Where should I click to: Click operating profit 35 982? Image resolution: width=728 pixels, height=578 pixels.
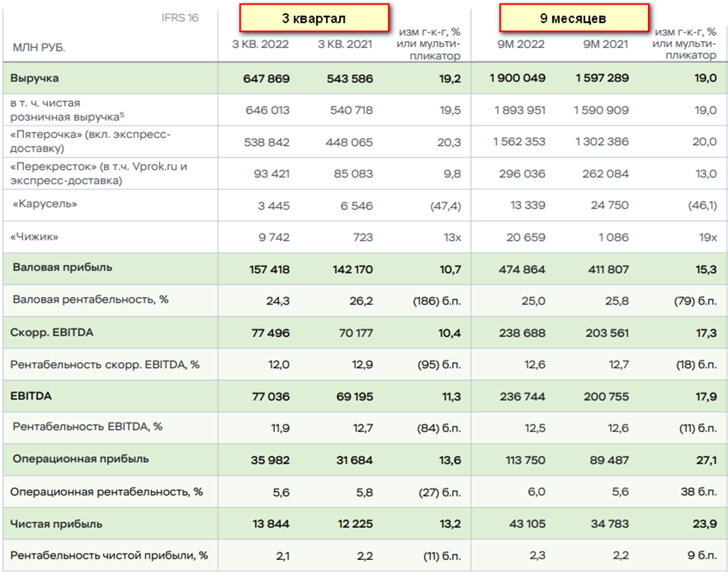pos(271,461)
